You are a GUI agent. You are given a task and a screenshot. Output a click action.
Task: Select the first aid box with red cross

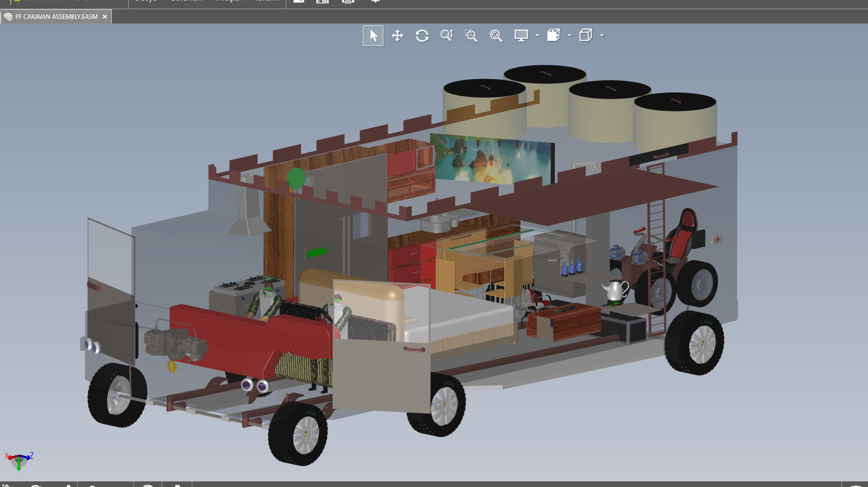pos(717,239)
